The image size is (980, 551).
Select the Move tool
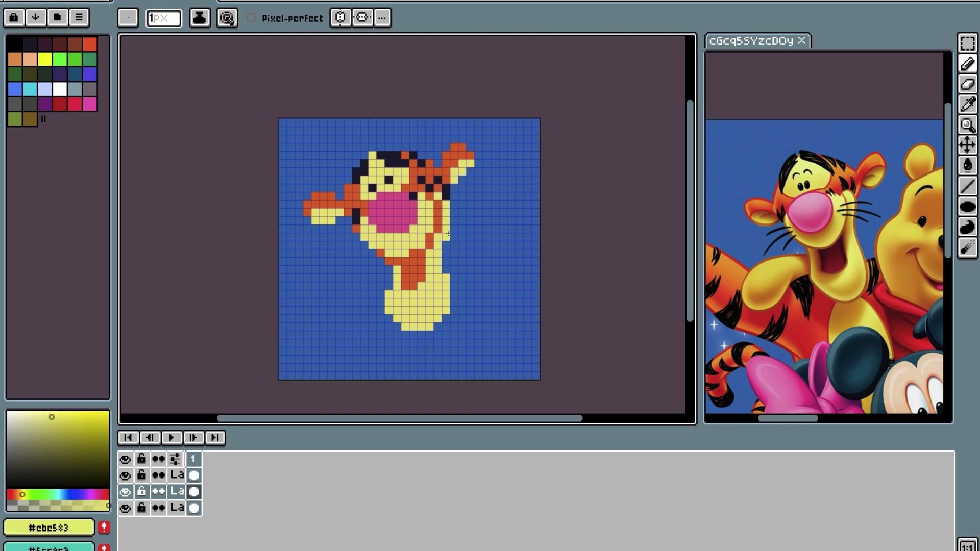(967, 145)
